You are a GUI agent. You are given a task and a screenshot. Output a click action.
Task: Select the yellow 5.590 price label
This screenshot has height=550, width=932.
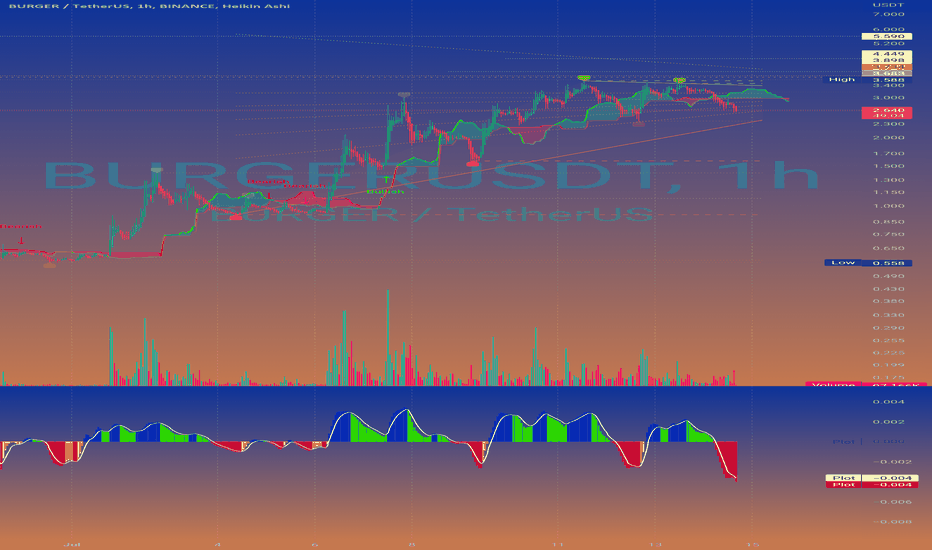(x=887, y=36)
